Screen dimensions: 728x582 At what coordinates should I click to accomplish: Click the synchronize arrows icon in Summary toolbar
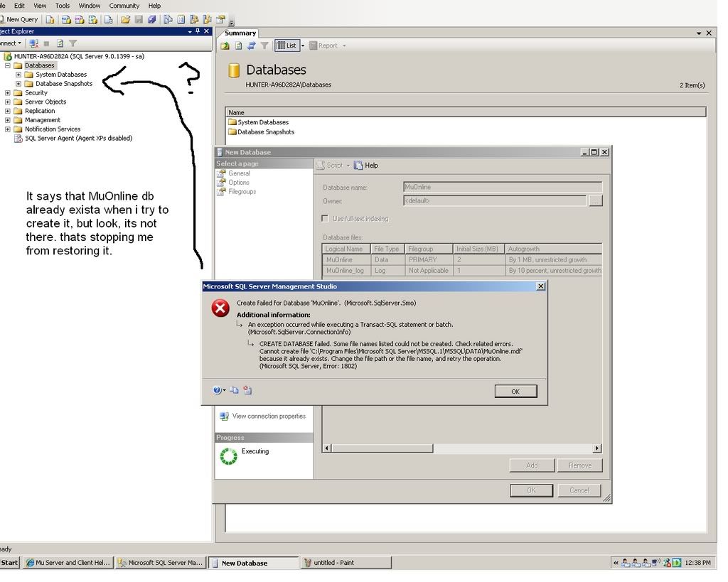coord(251,45)
